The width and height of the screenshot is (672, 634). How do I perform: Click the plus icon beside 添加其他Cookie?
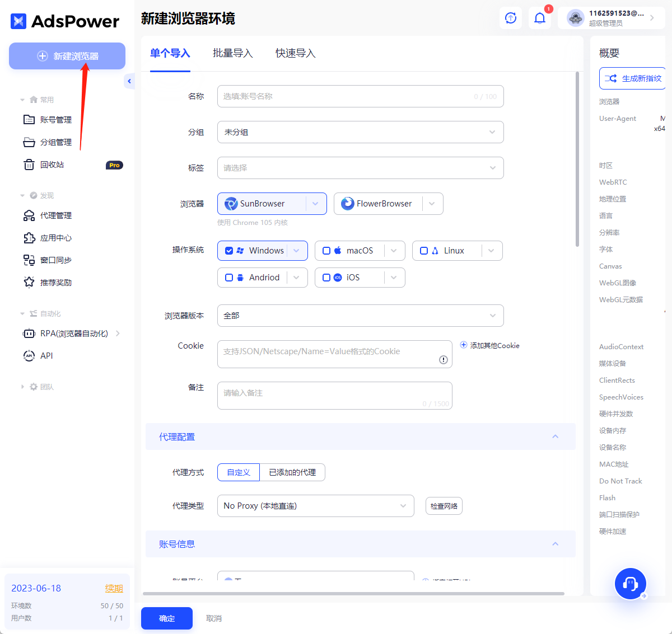pyautogui.click(x=464, y=345)
